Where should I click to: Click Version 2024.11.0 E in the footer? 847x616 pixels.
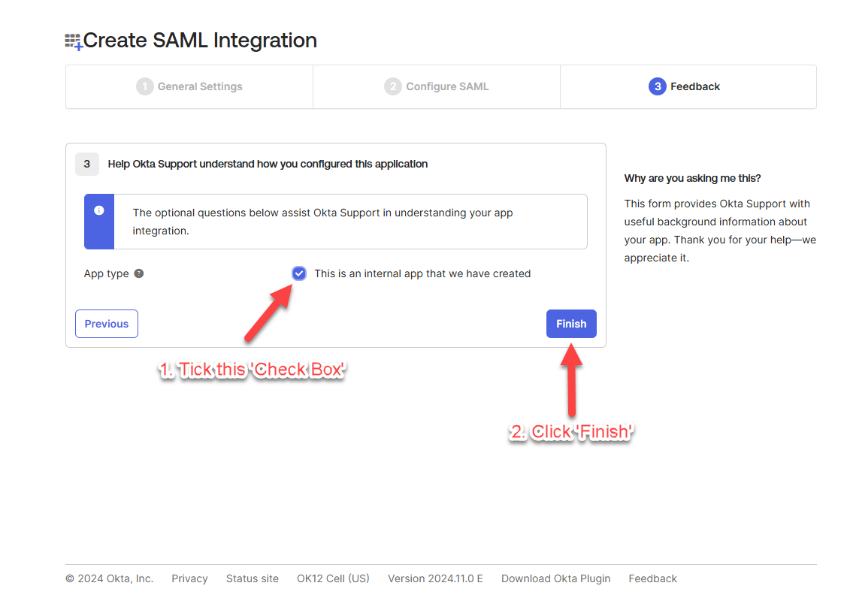tap(435, 578)
